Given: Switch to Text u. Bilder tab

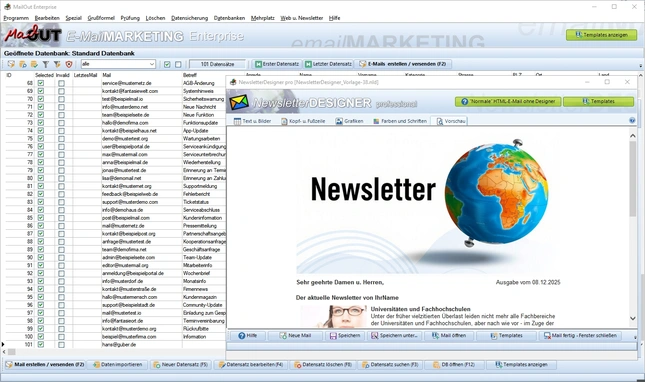Looking at the screenshot, I should (253, 121).
